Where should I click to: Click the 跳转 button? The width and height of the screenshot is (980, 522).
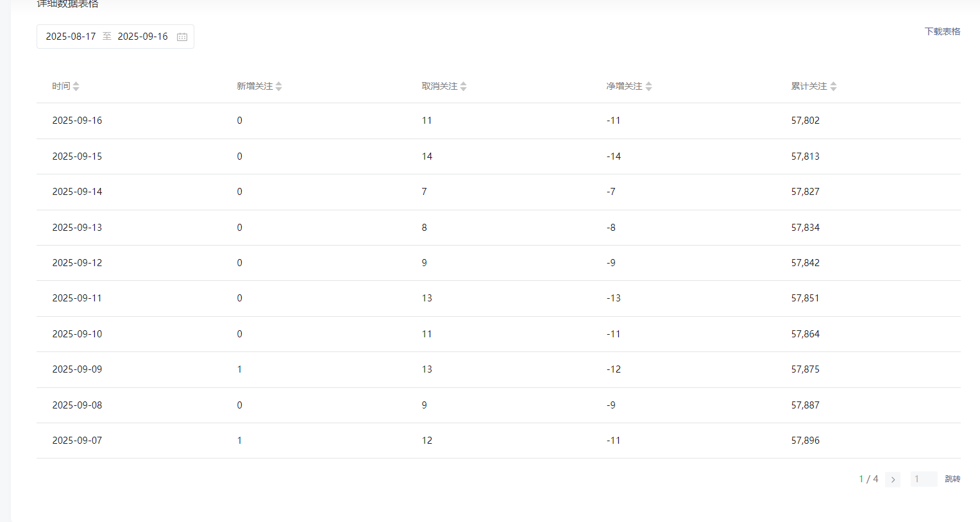coord(952,479)
